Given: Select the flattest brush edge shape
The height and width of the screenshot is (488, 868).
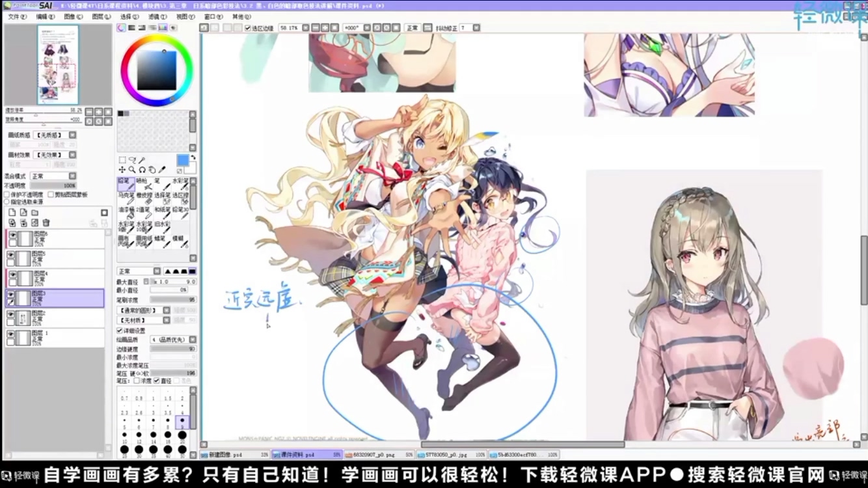Looking at the screenshot, I should pyautogui.click(x=193, y=271).
